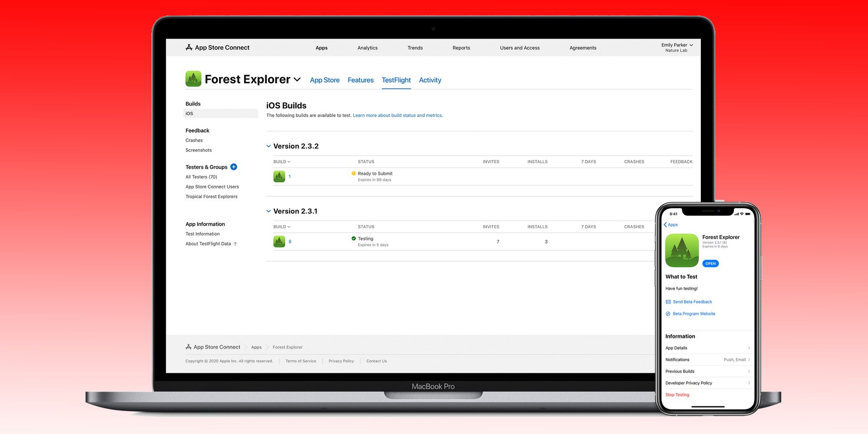Tap the Send Beta Feedback envelope icon
Screen dimensions: 868x434
668,302
